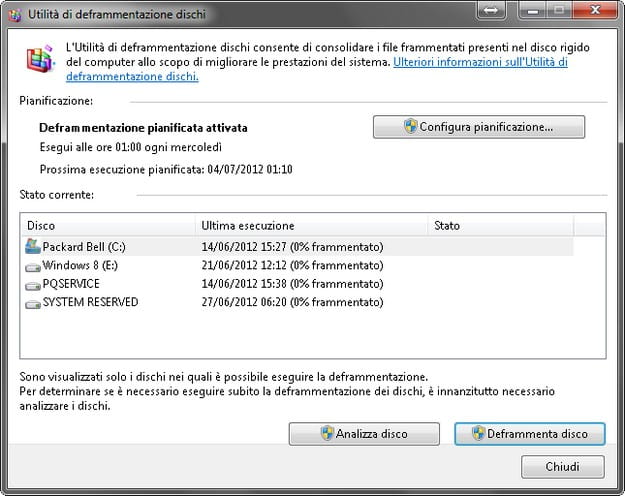This screenshot has width=625, height=496.
Task: Minimize the defragmenter window
Action: 526,10
